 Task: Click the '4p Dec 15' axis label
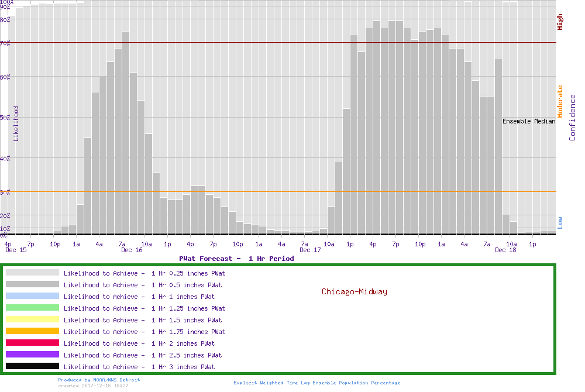coord(16,247)
